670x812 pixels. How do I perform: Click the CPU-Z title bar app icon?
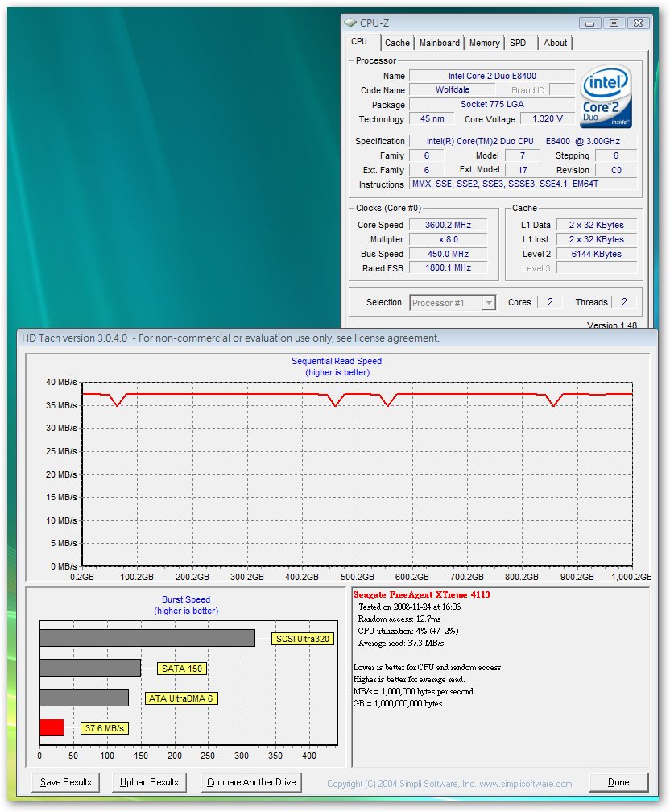tap(350, 23)
